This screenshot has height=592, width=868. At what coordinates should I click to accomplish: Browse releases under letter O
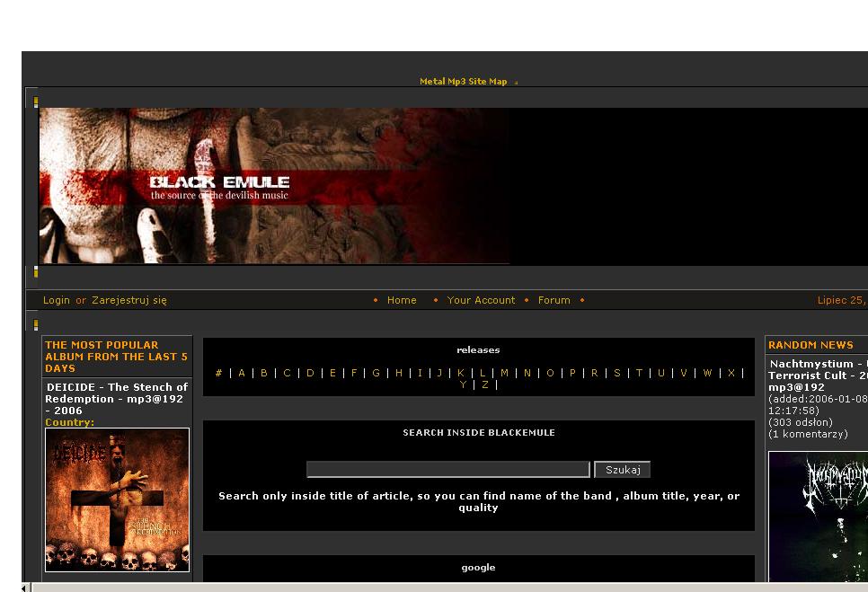550,373
